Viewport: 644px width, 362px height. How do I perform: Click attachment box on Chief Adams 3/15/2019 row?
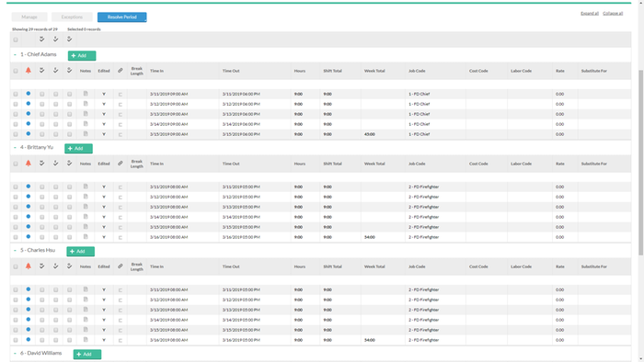121,134
